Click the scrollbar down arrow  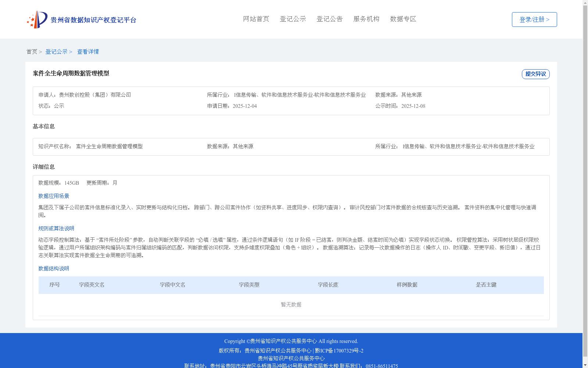[x=585, y=365]
